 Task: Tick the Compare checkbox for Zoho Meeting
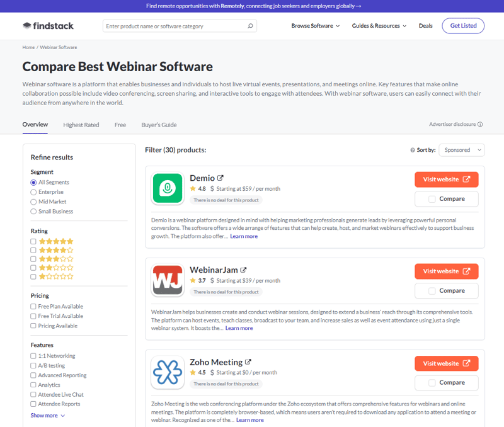pos(432,383)
